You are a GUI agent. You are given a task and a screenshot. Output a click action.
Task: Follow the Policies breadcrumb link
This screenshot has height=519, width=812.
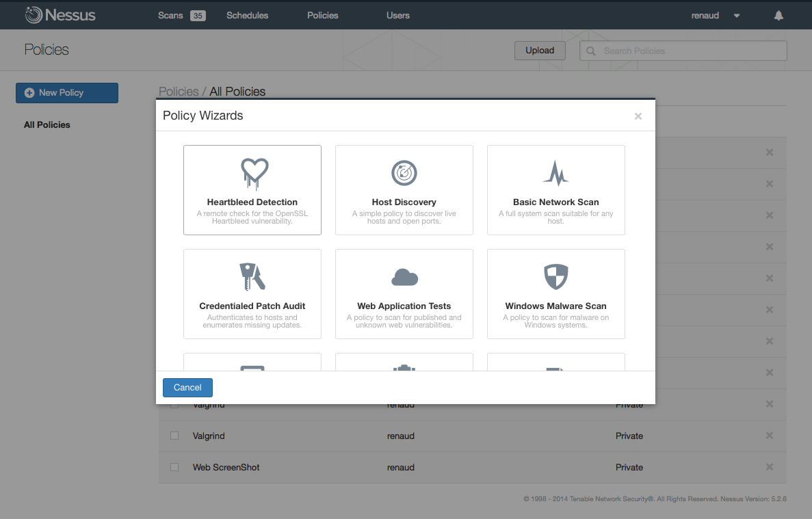tap(179, 92)
